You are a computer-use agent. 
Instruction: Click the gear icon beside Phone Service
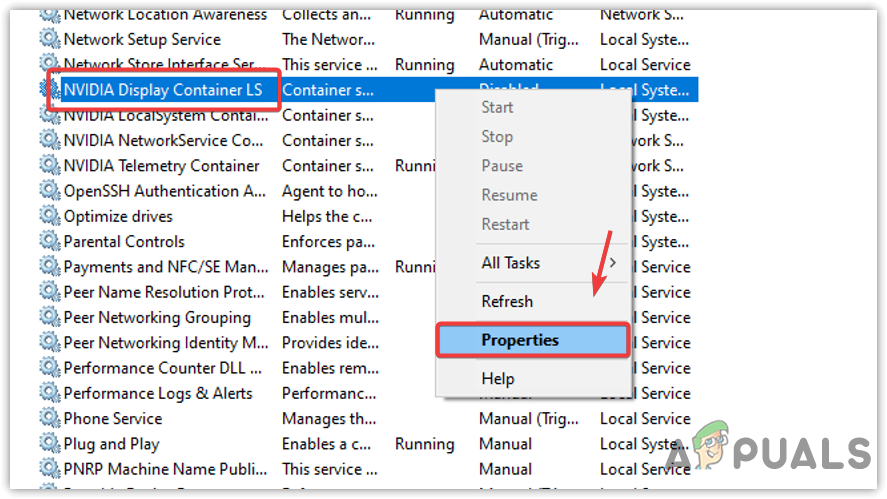(x=50, y=418)
